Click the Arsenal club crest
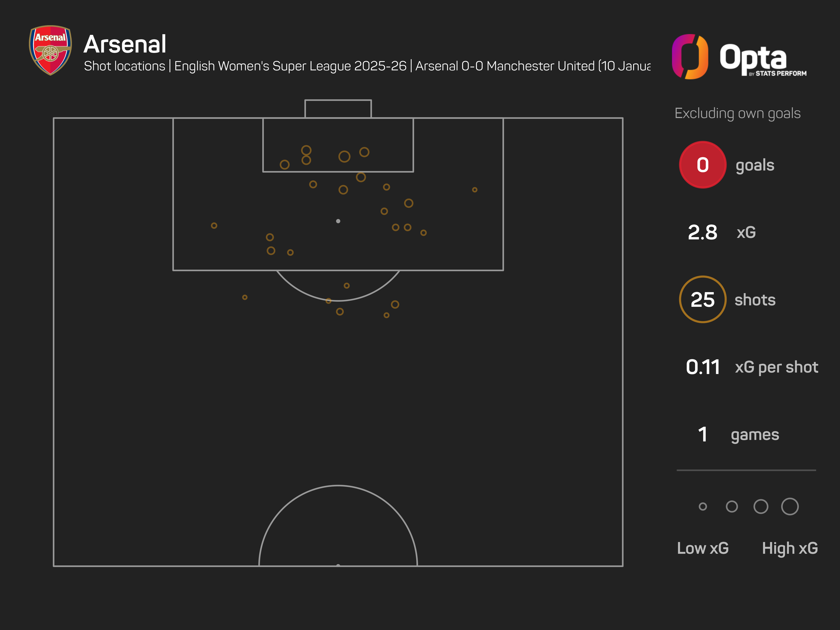The image size is (840, 630). [x=51, y=50]
